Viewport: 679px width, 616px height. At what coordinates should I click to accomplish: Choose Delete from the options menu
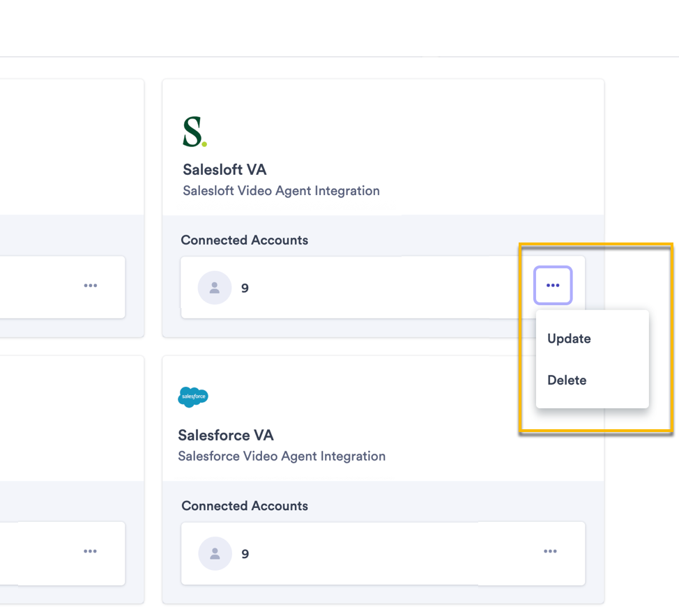[x=566, y=380]
